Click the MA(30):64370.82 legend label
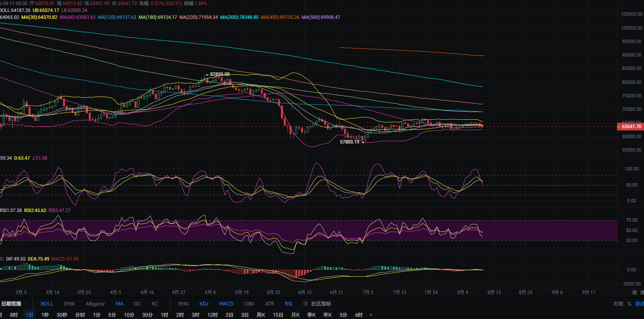 [x=39, y=17]
